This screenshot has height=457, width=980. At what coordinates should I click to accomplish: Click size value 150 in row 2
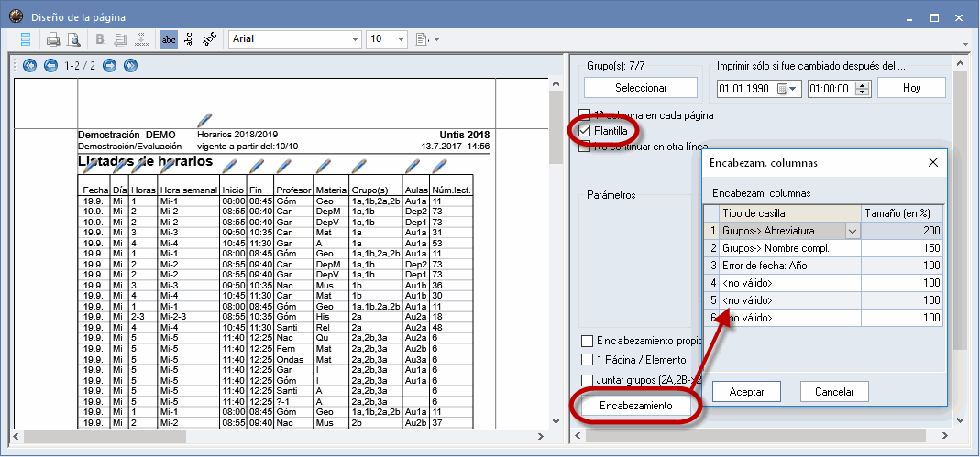(x=902, y=248)
